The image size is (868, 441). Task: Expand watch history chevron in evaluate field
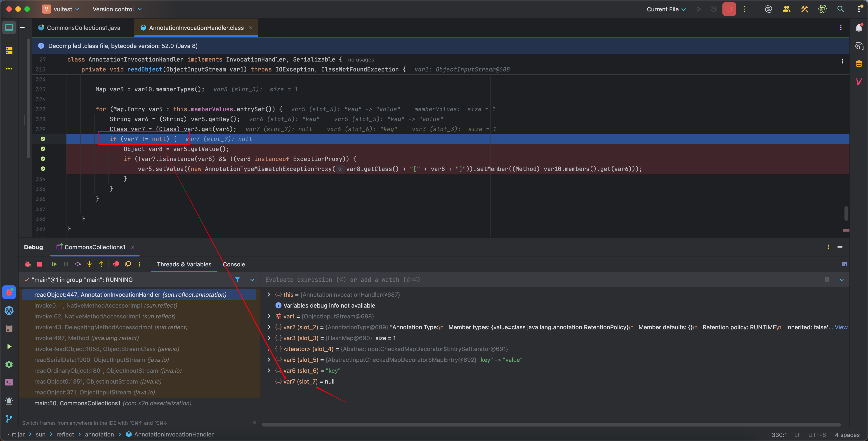tap(842, 280)
